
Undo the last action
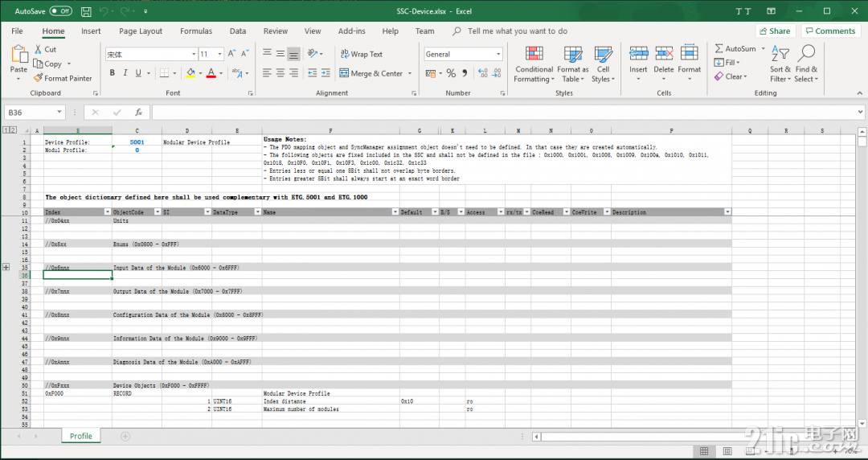pos(104,11)
